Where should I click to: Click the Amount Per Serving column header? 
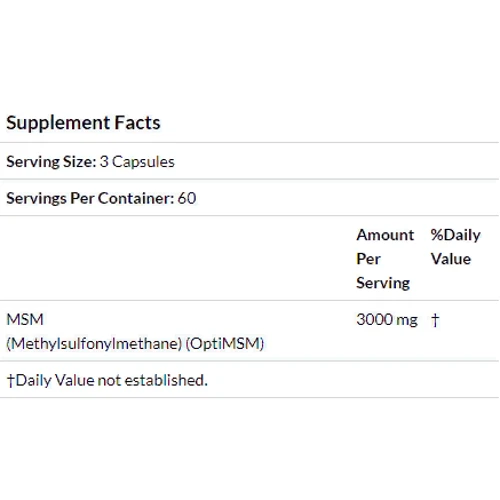point(385,259)
